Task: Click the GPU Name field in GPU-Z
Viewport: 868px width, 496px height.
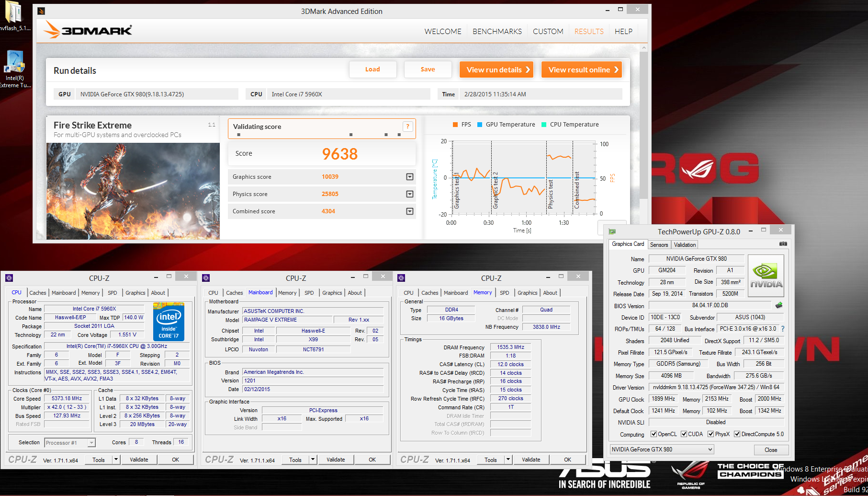Action: point(696,259)
